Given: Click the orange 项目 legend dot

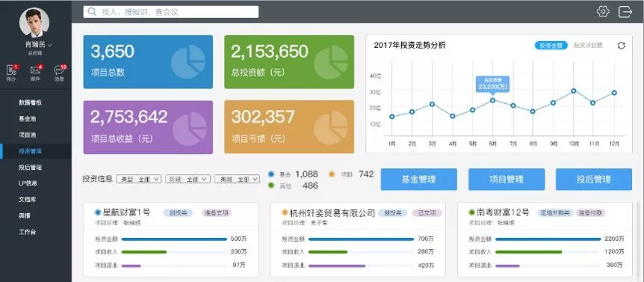Looking at the screenshot, I should tap(332, 174).
